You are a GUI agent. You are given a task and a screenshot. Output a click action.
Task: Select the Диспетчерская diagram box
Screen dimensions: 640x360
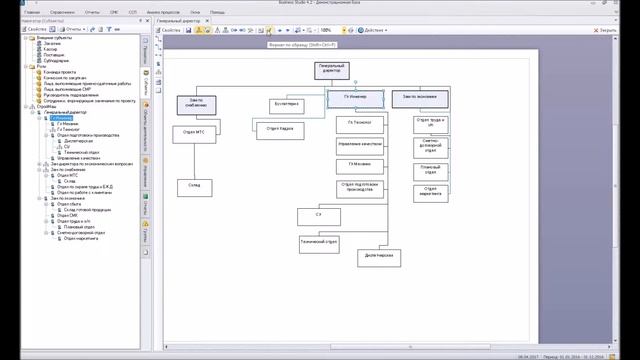[379, 258]
